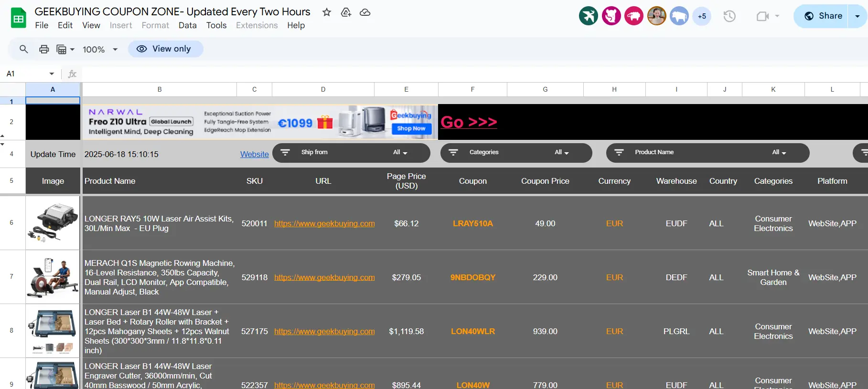Click the Share button
The image size is (868, 389).
point(821,16)
